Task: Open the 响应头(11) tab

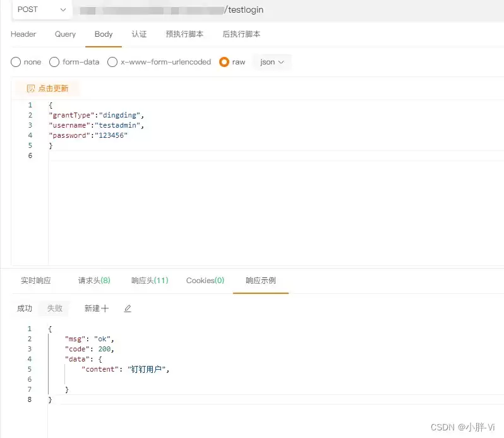Action: click(150, 281)
